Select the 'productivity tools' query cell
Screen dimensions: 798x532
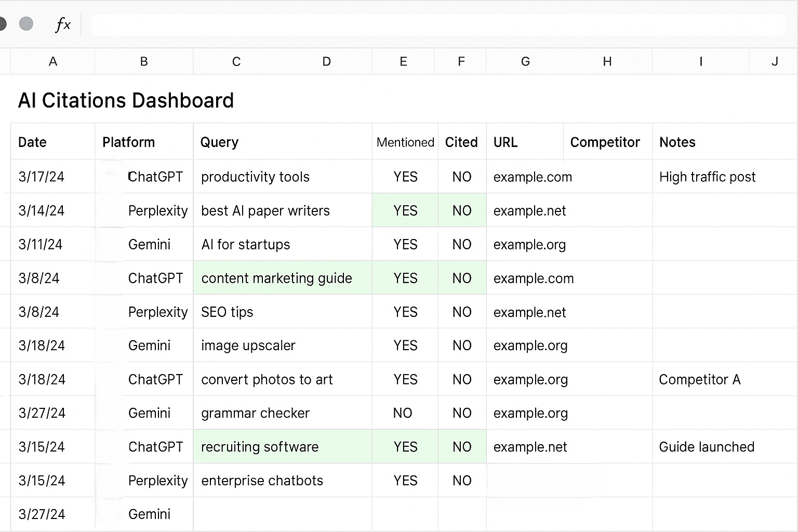[283, 177]
